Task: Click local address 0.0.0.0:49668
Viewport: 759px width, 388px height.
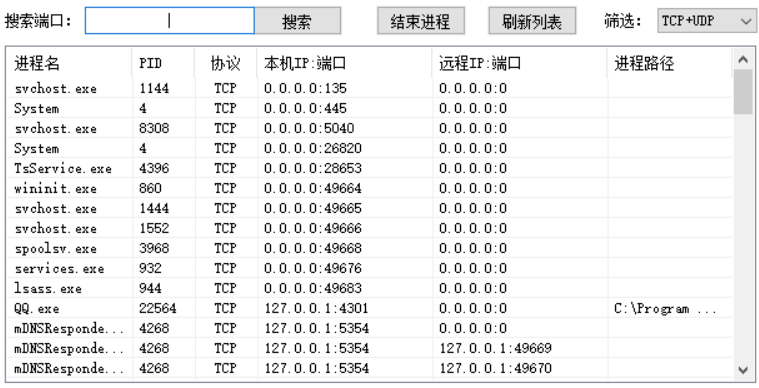Action: (313, 248)
